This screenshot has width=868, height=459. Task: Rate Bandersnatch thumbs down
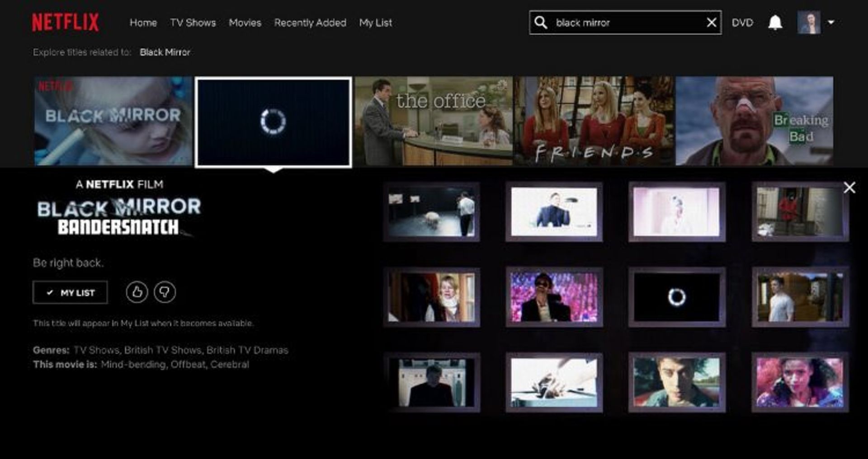click(x=165, y=292)
